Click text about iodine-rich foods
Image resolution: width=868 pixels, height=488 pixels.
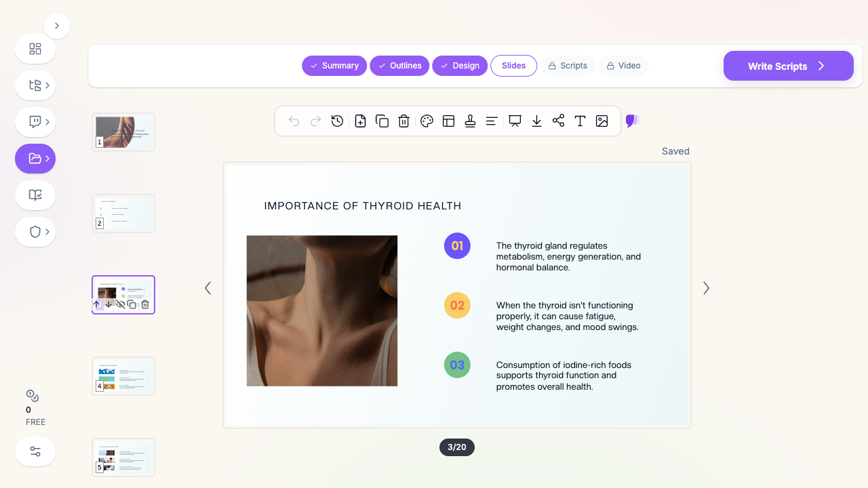[564, 376]
